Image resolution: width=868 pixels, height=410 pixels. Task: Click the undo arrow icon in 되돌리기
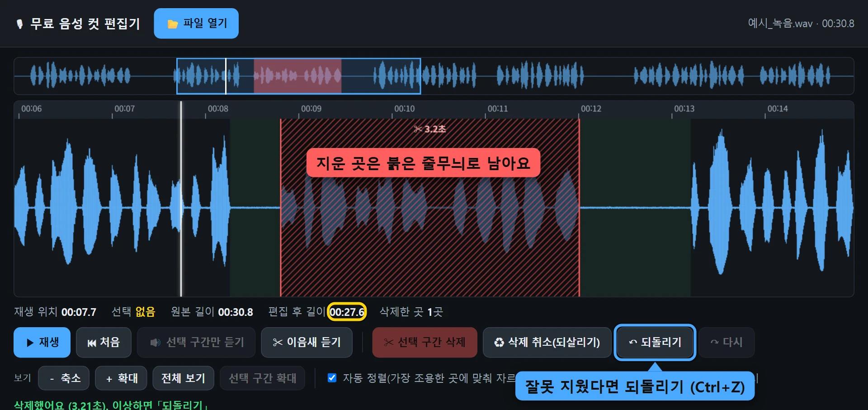pyautogui.click(x=633, y=343)
